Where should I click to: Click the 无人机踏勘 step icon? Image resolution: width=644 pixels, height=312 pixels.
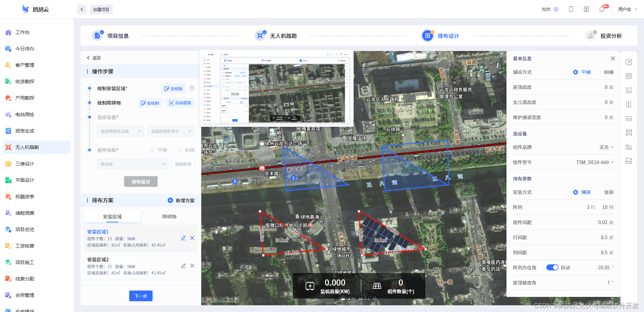click(x=260, y=36)
